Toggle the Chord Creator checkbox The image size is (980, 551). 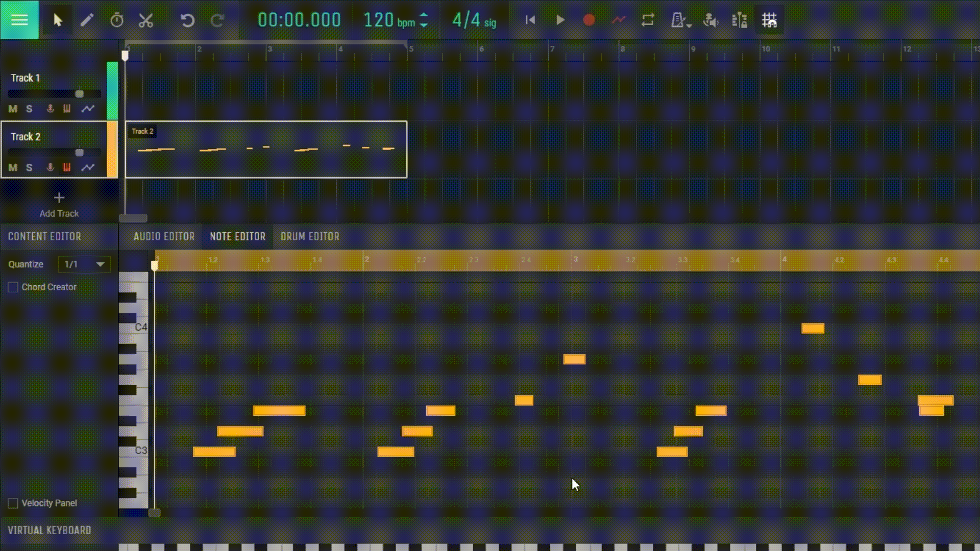[12, 287]
